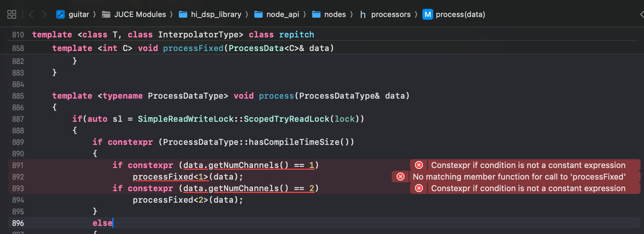Click the hi_dsp_library folder icon

pyautogui.click(x=183, y=14)
